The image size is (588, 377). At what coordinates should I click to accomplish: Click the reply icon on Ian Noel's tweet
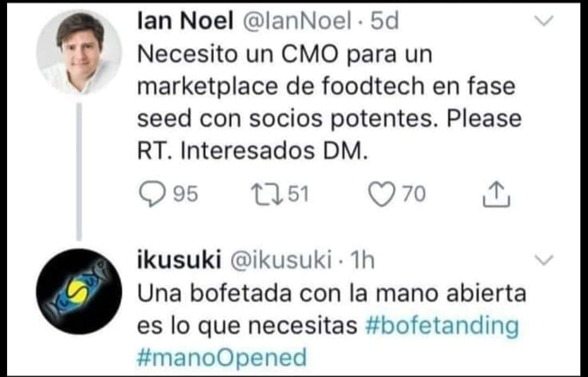tap(152, 194)
